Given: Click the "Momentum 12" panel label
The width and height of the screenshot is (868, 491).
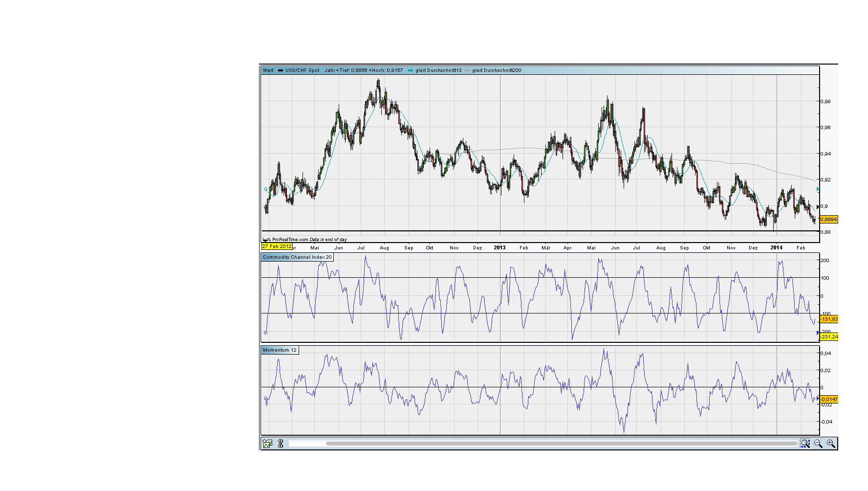Looking at the screenshot, I should 280,350.
